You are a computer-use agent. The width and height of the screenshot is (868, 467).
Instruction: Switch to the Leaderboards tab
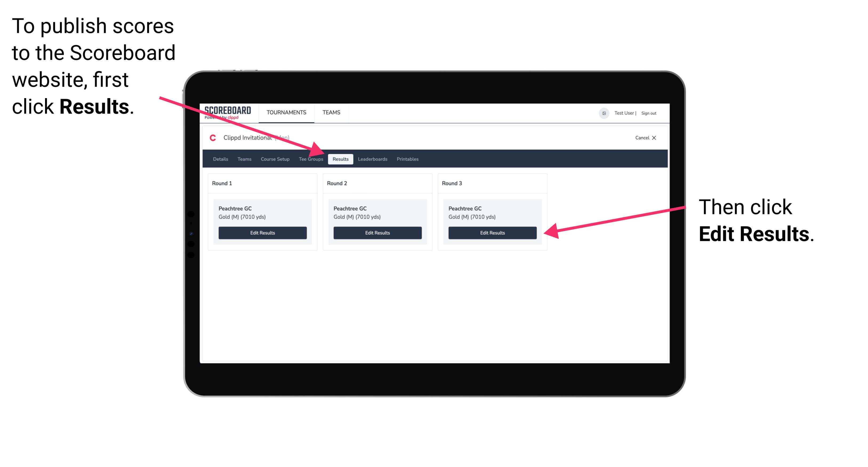point(373,159)
